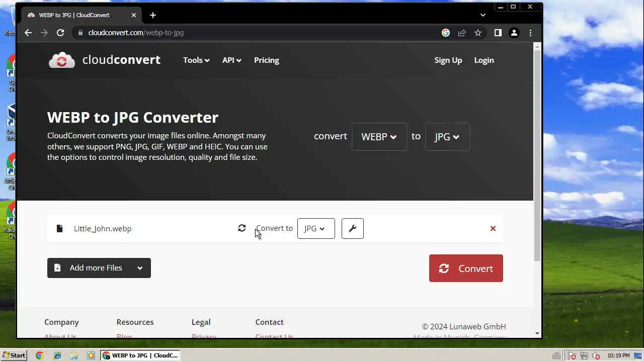The image size is (644, 362).
Task: Click the cloudconvert brand name
Action: [x=121, y=60]
